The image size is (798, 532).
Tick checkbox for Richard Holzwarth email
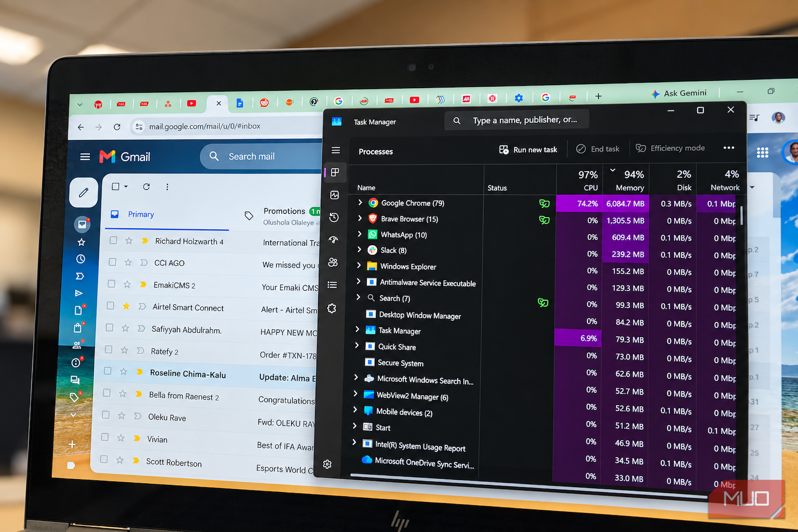click(x=113, y=240)
